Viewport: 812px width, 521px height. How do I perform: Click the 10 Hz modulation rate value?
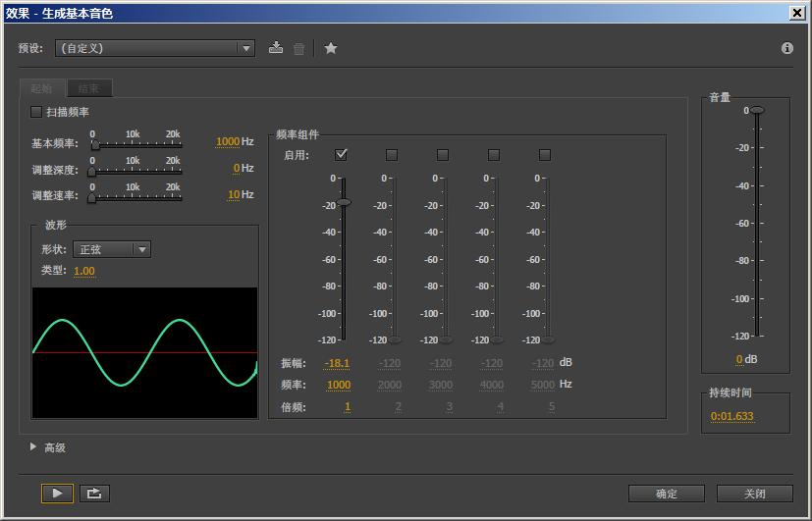(x=234, y=194)
